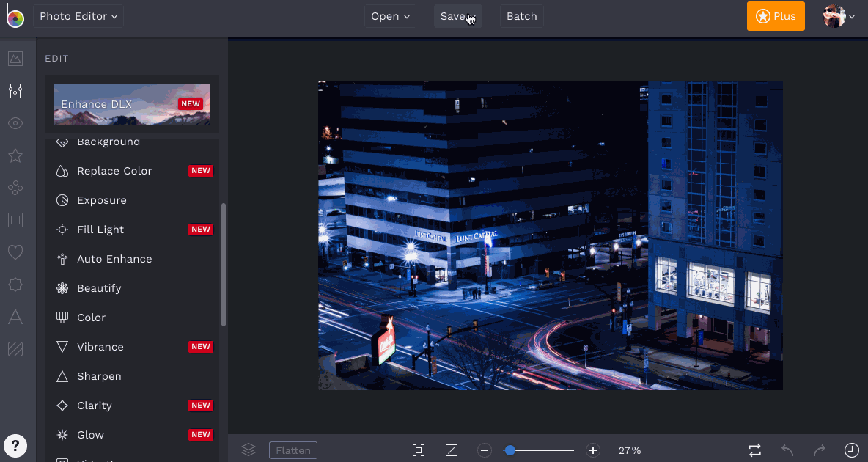Select the Vibrance tool
Viewport: 868px width, 462px height.
click(132, 347)
